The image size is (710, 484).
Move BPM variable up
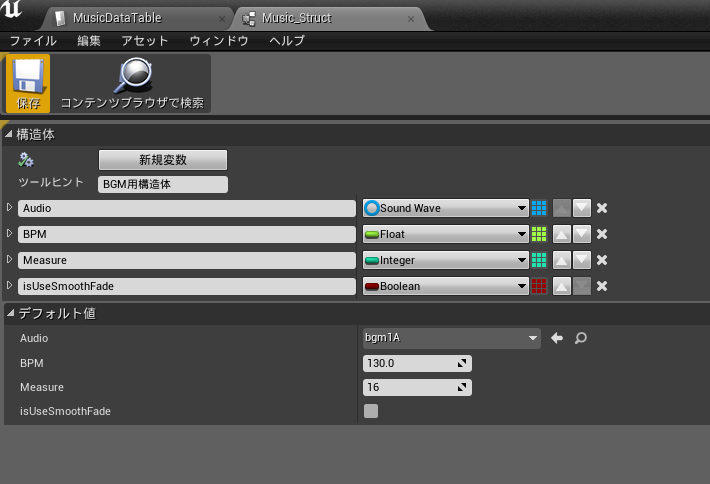point(562,234)
